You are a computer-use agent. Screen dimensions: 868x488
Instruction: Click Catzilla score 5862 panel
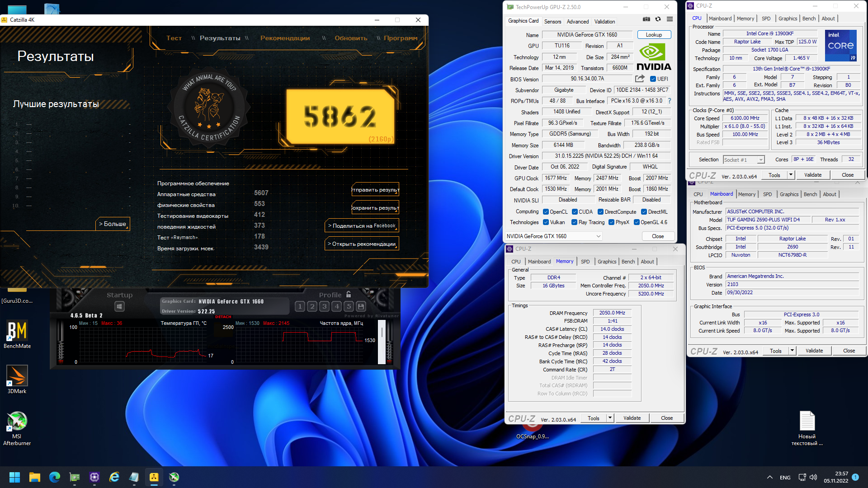click(340, 117)
